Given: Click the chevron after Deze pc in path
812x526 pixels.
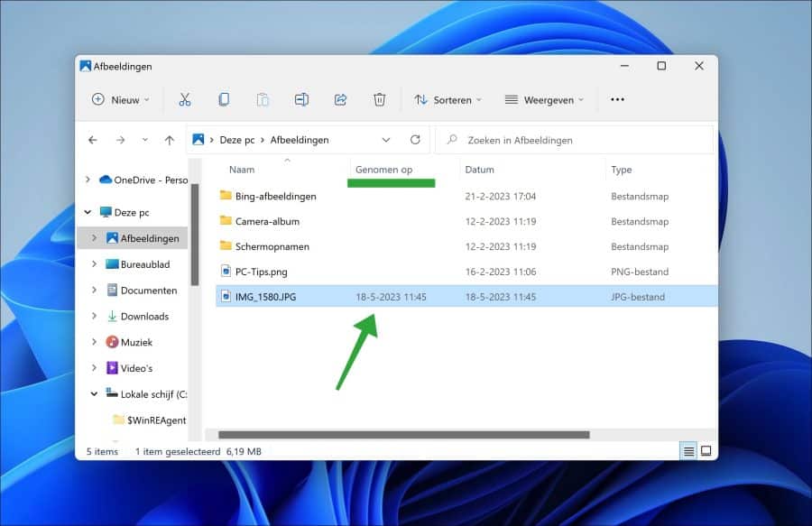Looking at the screenshot, I should [x=263, y=140].
